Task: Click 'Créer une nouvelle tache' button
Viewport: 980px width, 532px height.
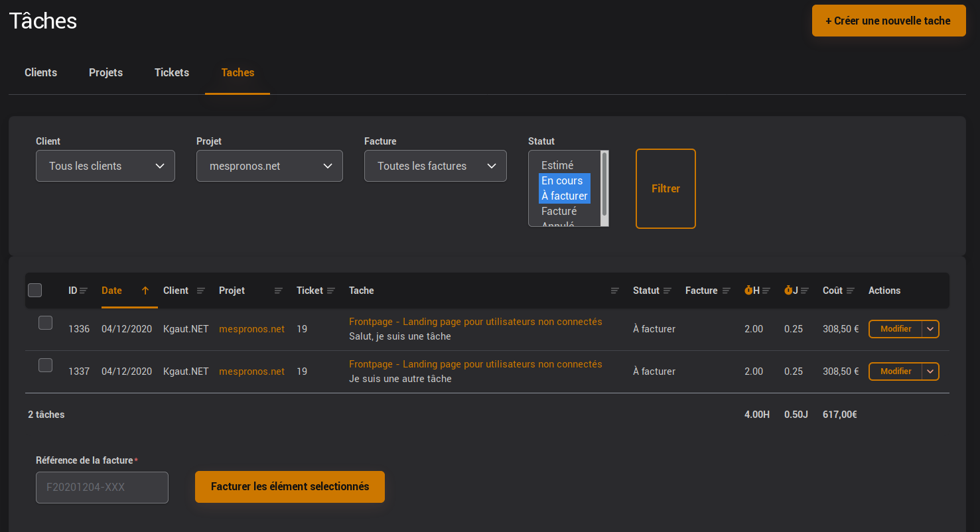Action: 888,21
